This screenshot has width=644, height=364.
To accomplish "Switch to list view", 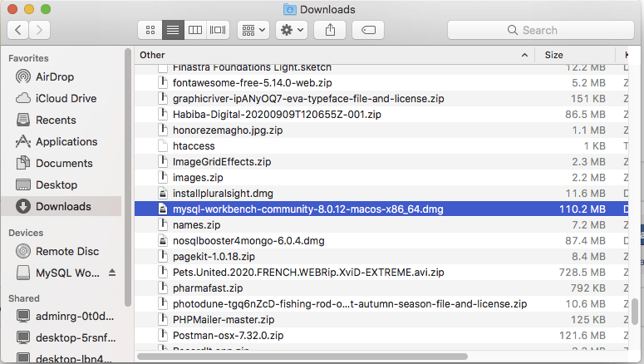I will (x=173, y=30).
